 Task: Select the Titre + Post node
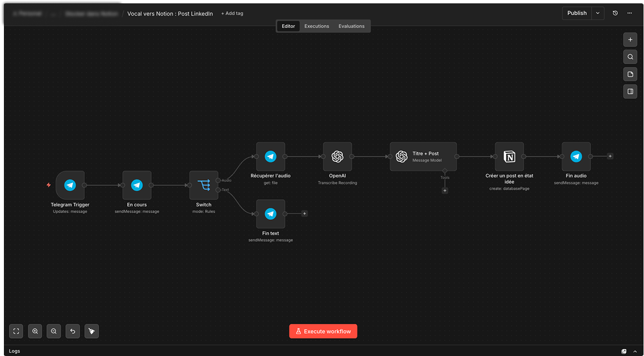click(423, 157)
